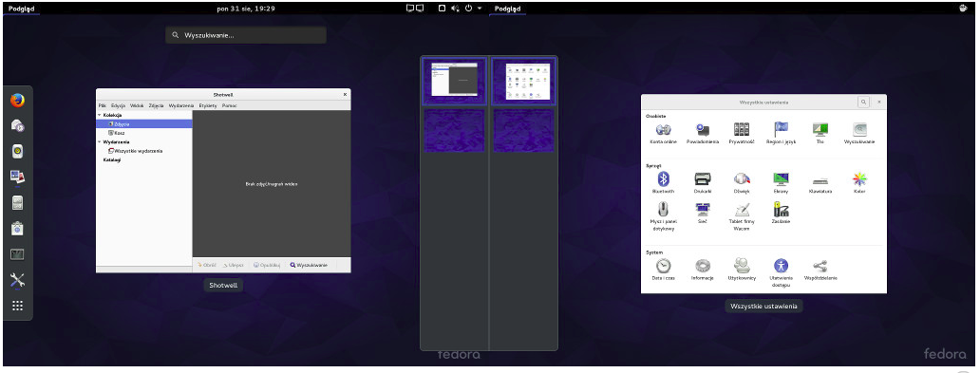Collapse the Wydarzenia tree section in Shotwell
Image resolution: width=980 pixels, height=373 pixels.
click(x=99, y=141)
